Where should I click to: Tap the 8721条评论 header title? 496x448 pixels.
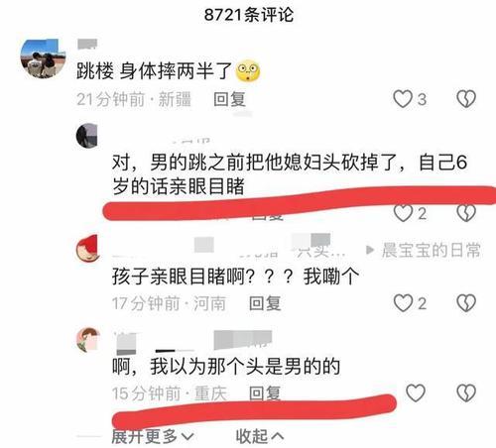click(x=249, y=15)
